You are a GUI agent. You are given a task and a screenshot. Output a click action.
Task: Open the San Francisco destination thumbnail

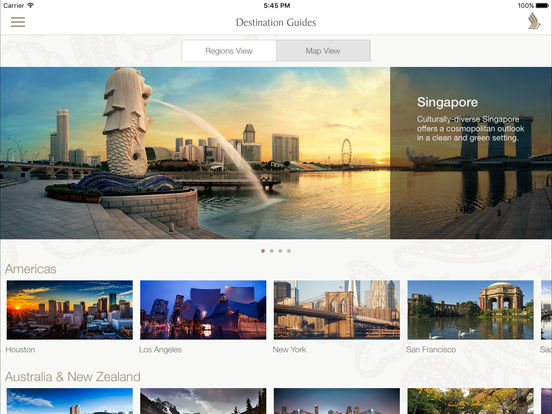(x=470, y=310)
